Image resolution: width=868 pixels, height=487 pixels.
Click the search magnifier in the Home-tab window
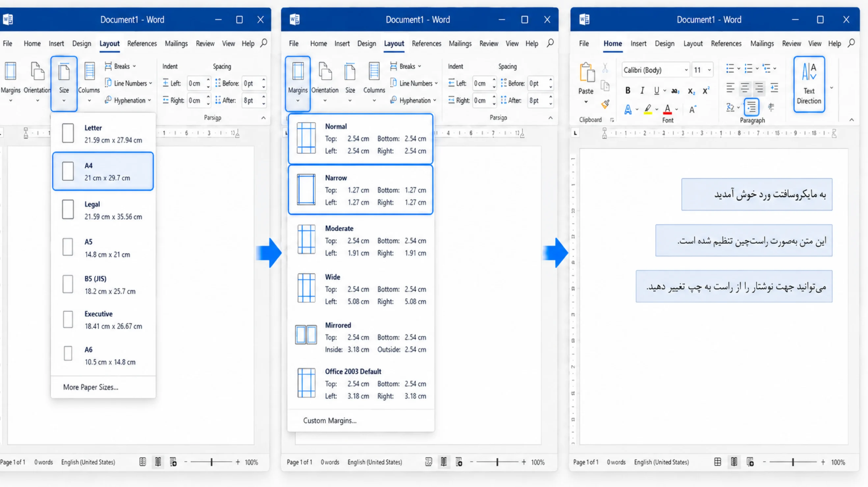click(x=851, y=43)
